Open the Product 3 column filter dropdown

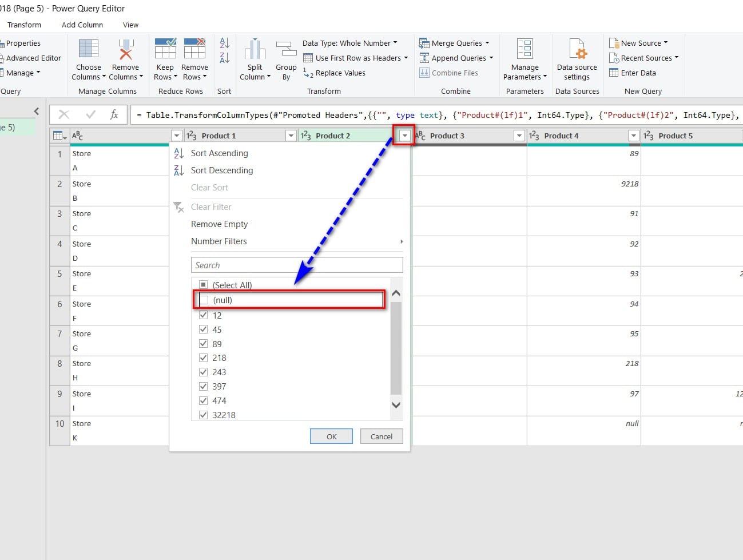point(519,136)
